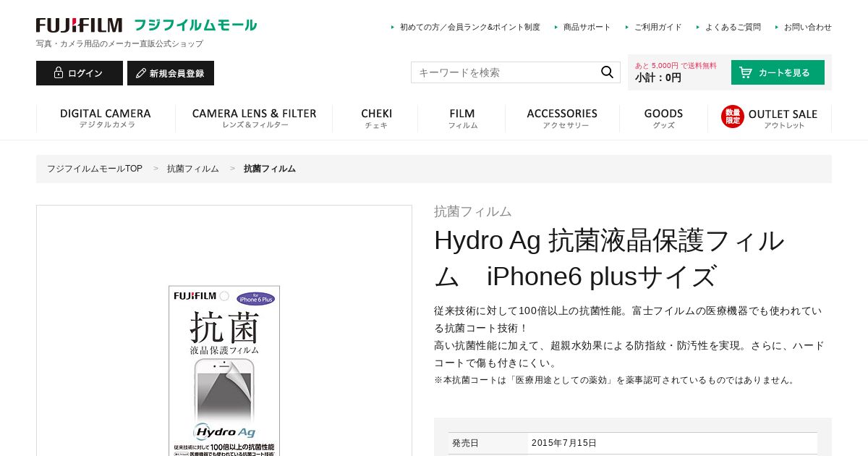868x456 pixels.
Task: Click the first 抗菌フィルム breadcrumb link
Action: point(193,169)
